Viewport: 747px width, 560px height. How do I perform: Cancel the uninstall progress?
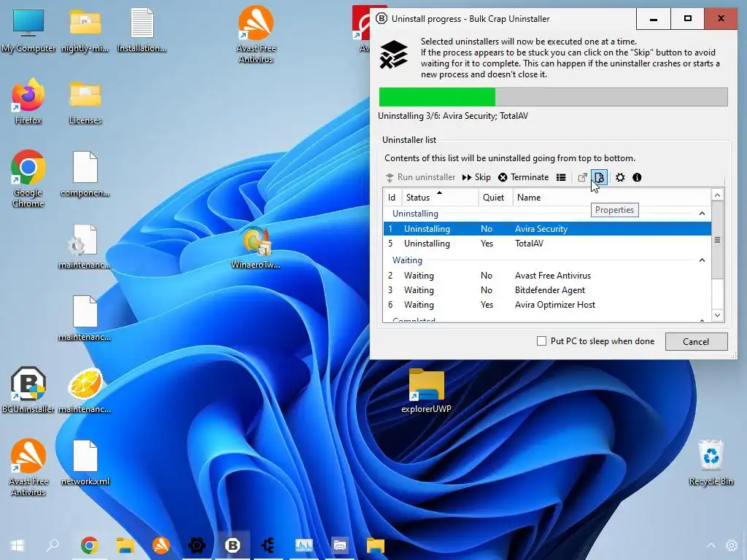[x=696, y=341]
